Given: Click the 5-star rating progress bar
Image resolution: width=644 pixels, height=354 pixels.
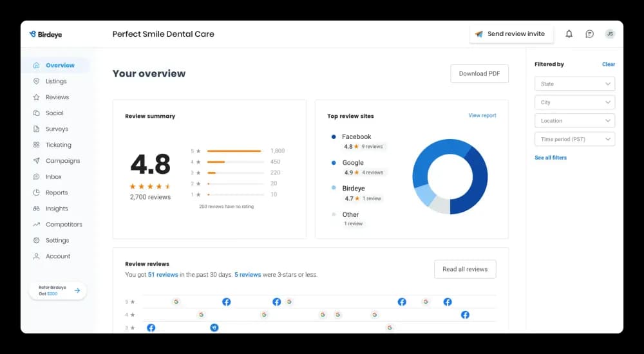Looking at the screenshot, I should coord(235,151).
